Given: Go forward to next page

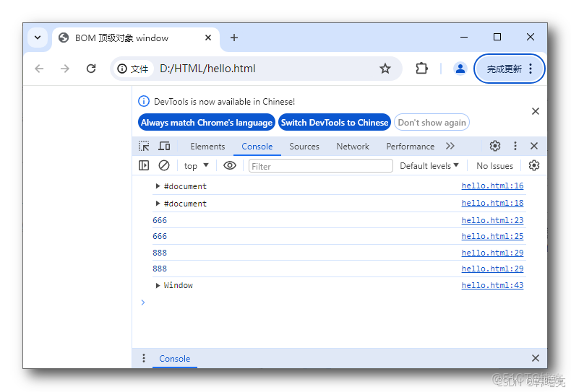Looking at the screenshot, I should click(65, 69).
